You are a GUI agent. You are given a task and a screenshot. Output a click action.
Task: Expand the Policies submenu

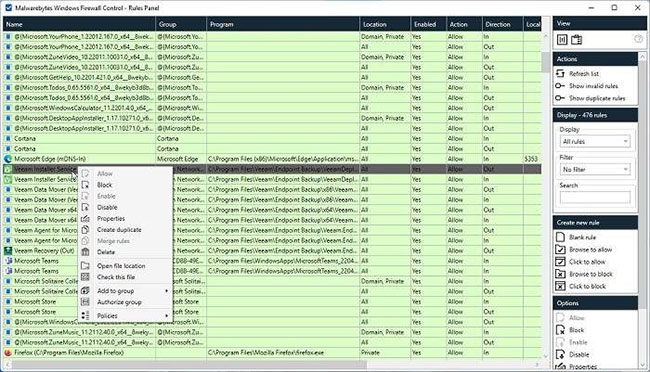[x=126, y=316]
